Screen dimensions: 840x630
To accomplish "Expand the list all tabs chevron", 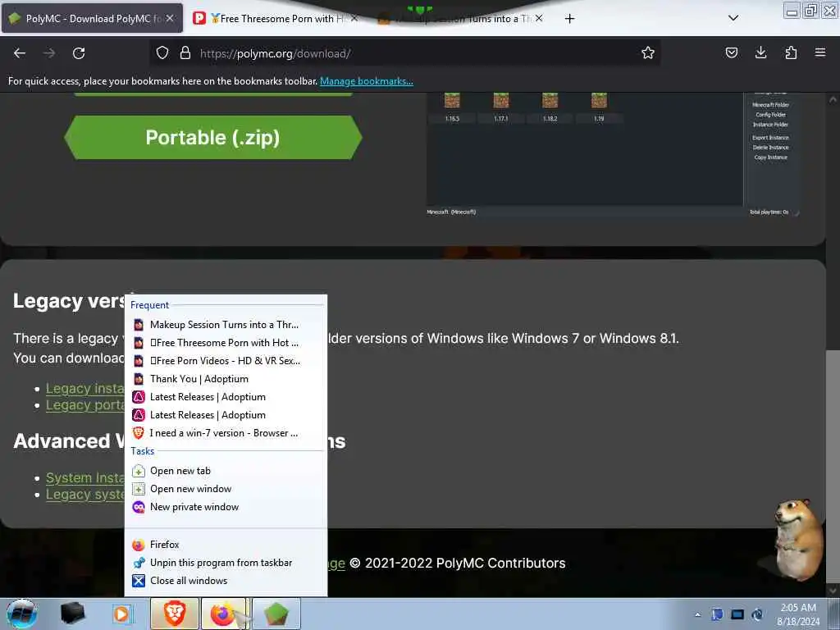I will [733, 18].
